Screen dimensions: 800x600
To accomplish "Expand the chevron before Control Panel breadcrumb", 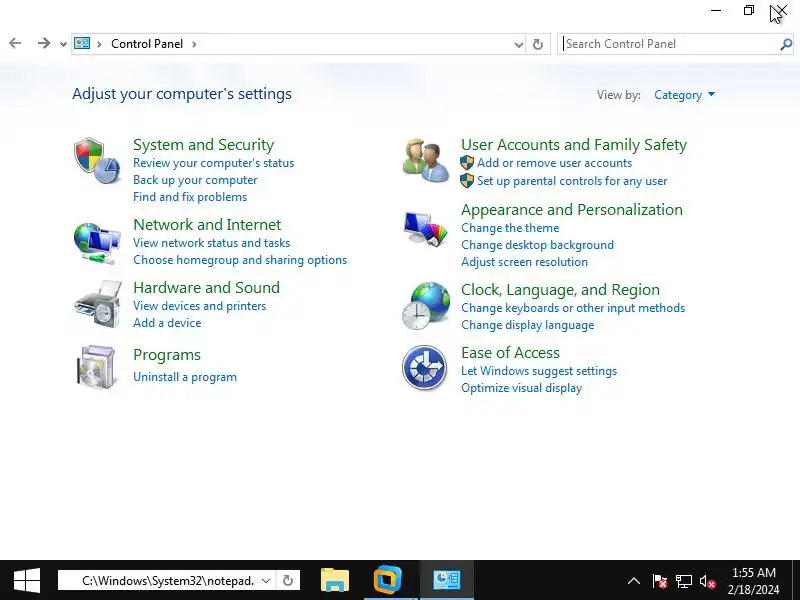I will pyautogui.click(x=99, y=44).
